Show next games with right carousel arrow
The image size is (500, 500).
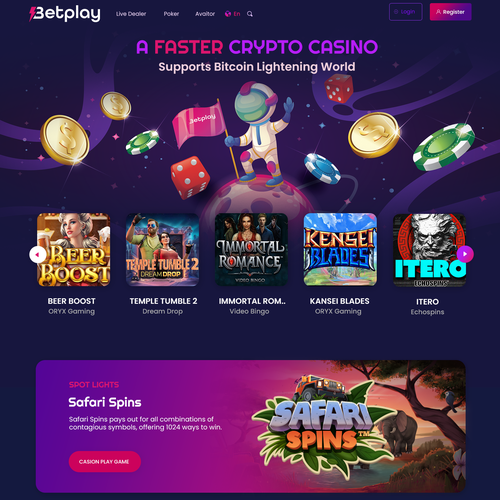click(x=465, y=254)
